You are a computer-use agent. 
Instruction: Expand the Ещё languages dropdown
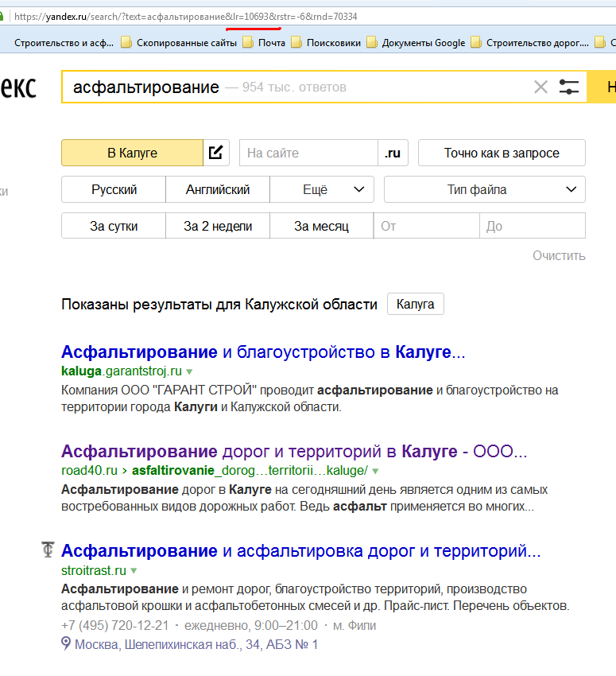[x=322, y=189]
